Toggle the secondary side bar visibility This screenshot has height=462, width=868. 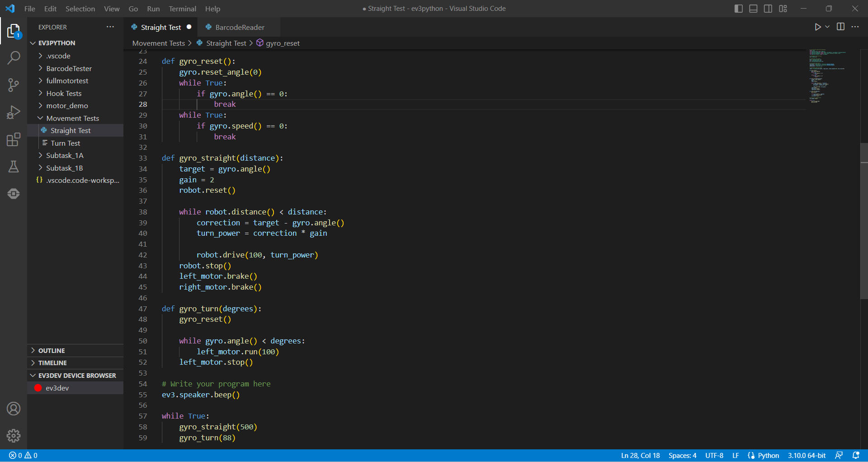[x=768, y=9]
